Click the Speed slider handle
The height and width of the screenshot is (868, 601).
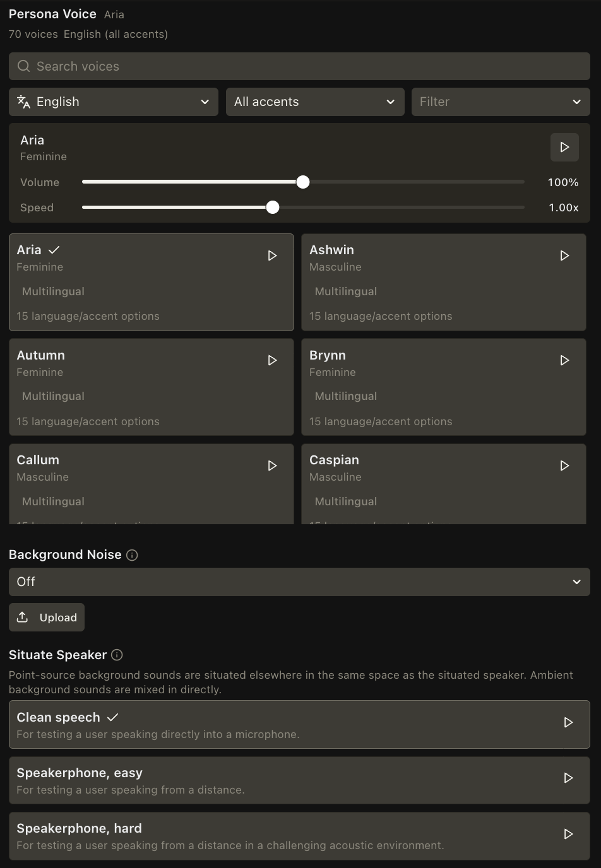(273, 207)
